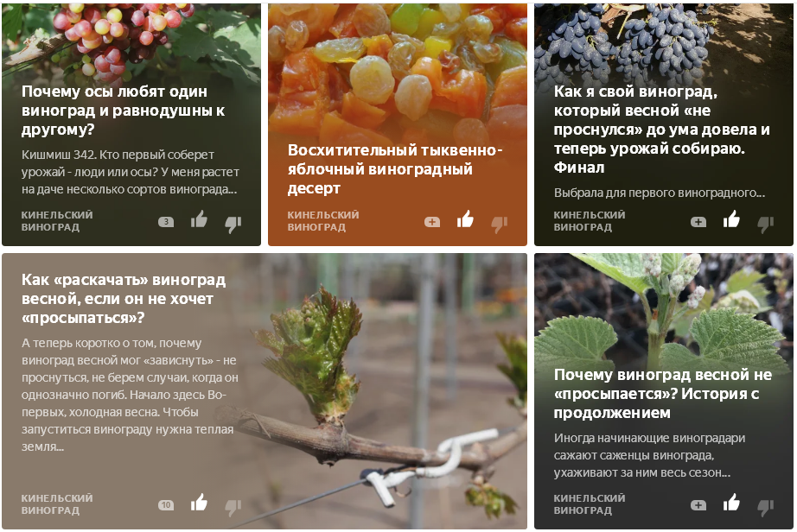797x532 pixels.
Task: Dislike the «История с продолжением» article
Action: [x=766, y=507]
